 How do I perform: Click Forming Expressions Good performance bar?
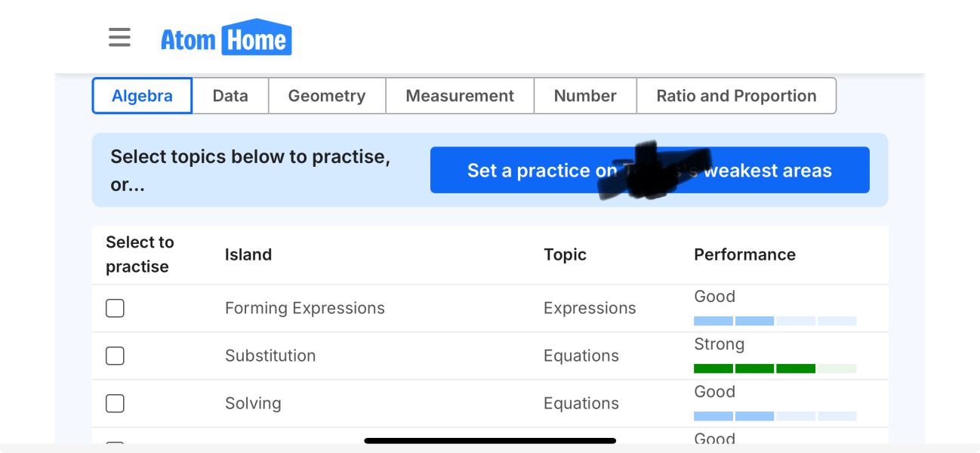pyautogui.click(x=775, y=321)
